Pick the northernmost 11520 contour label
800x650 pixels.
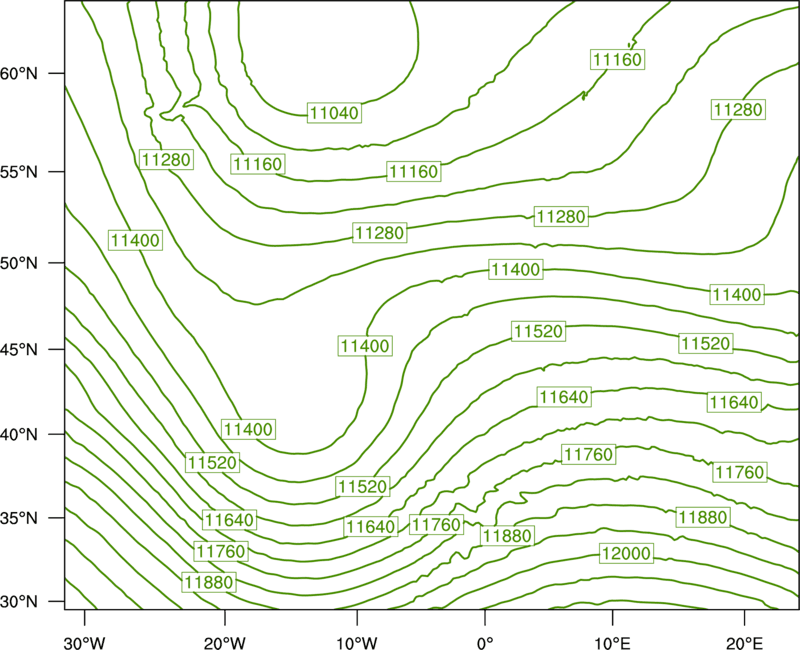pos(538,331)
